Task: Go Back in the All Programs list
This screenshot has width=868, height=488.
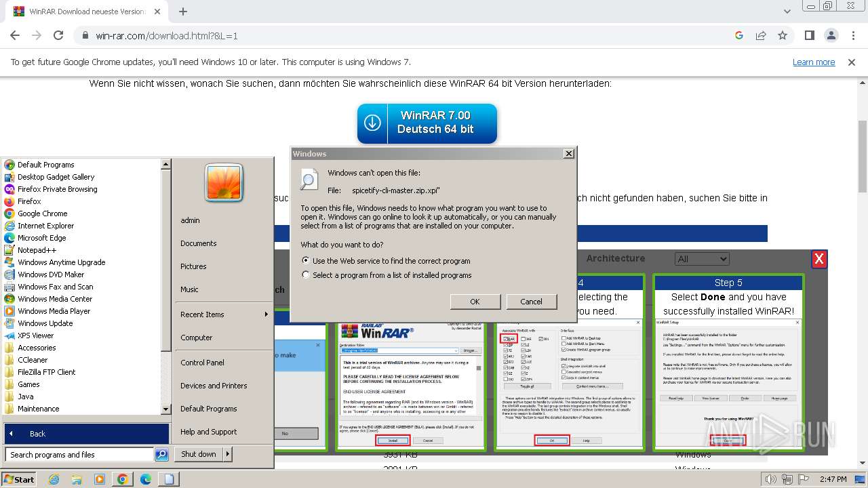Action: 87,434
